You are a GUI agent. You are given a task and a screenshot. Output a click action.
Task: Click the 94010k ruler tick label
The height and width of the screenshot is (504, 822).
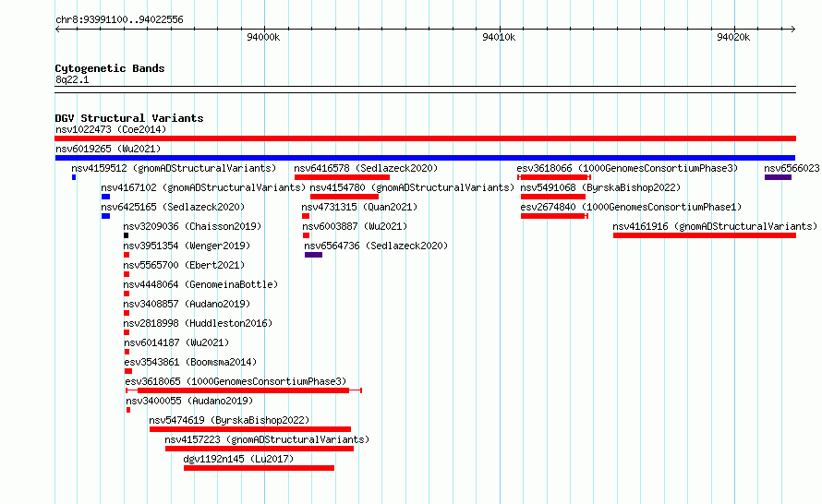[499, 37]
